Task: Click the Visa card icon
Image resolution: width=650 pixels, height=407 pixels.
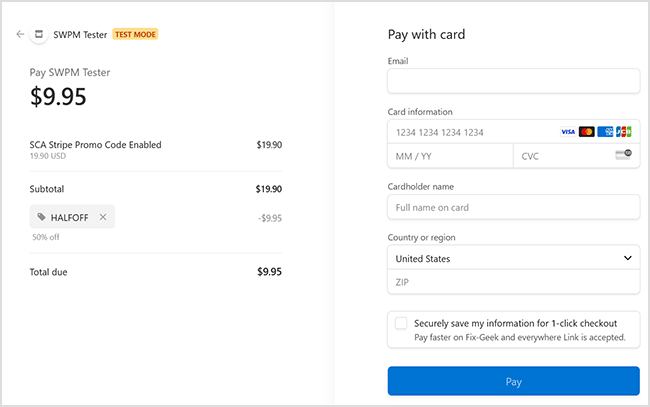Action: [x=567, y=132]
